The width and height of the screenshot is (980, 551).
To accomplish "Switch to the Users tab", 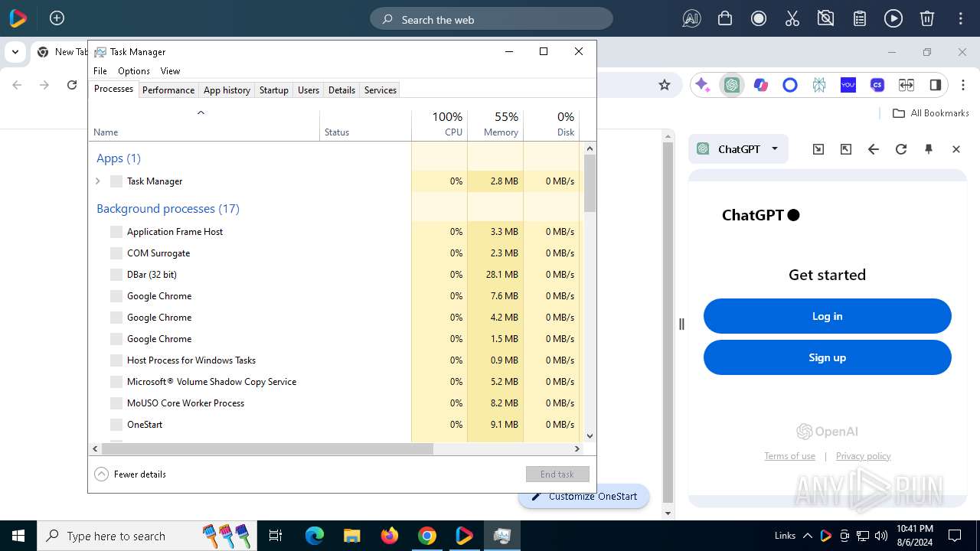I will point(309,90).
